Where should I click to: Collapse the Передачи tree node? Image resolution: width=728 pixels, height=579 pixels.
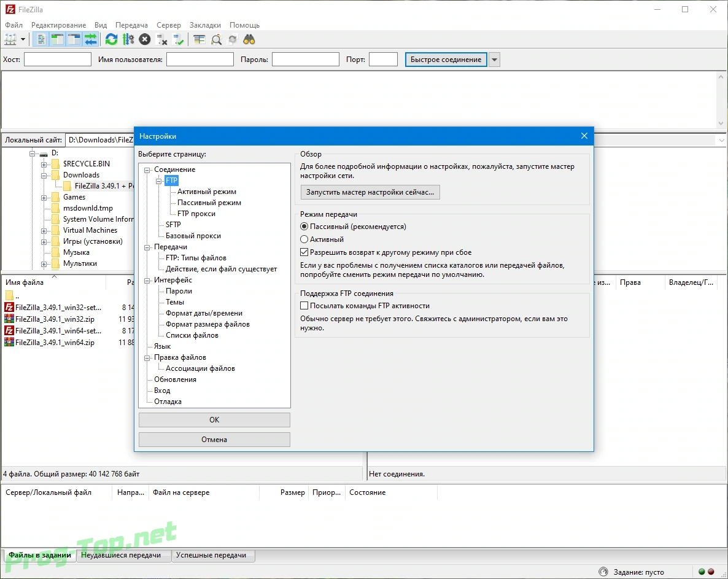tap(147, 247)
